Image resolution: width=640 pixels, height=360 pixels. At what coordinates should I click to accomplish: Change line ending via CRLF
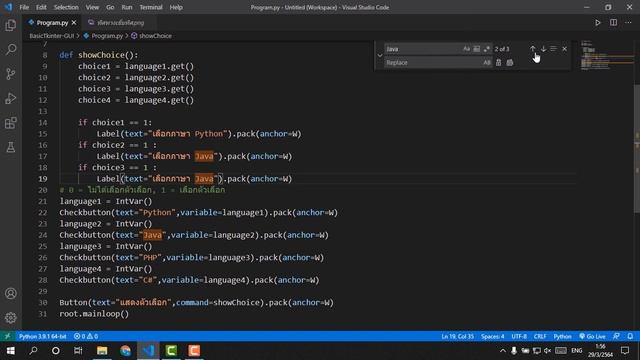click(540, 336)
